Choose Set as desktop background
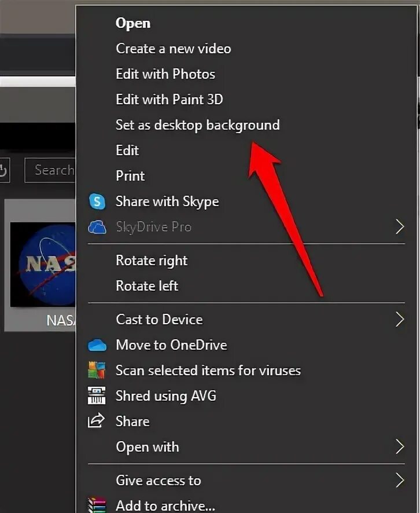The height and width of the screenshot is (513, 420). [197, 125]
